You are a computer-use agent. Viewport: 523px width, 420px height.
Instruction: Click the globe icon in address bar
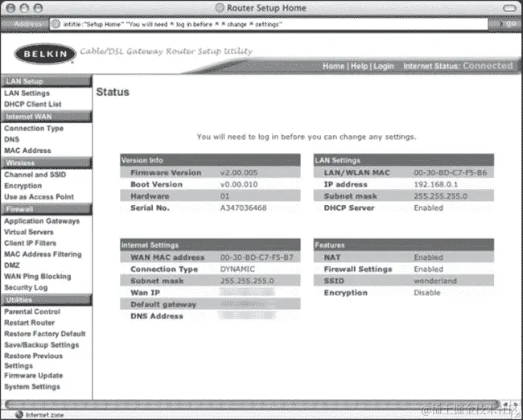coord(56,24)
